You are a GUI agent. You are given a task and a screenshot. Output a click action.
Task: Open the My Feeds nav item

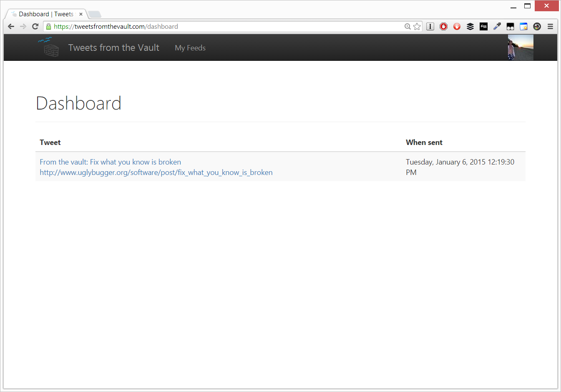tap(190, 48)
